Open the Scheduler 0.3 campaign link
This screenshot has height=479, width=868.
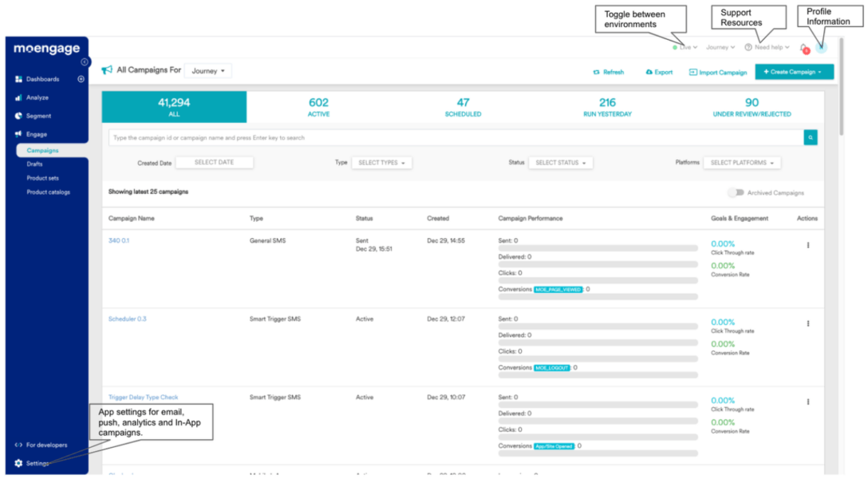(x=126, y=319)
